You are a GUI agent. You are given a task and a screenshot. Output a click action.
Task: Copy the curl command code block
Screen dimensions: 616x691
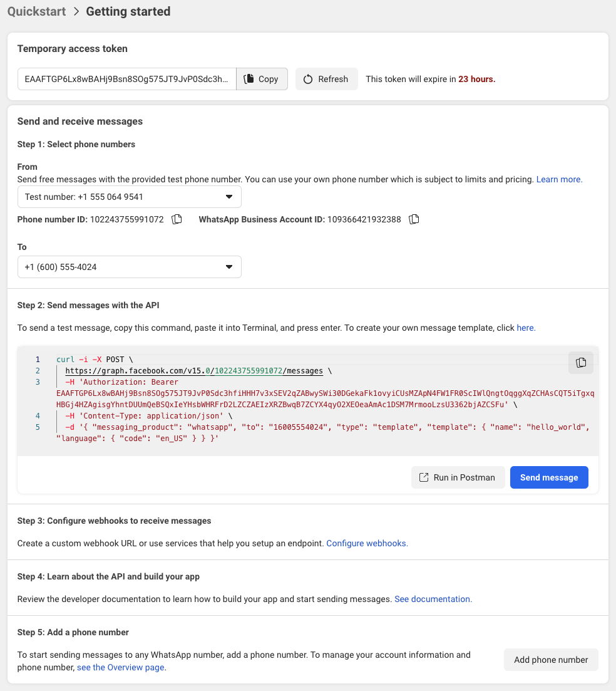coord(581,362)
